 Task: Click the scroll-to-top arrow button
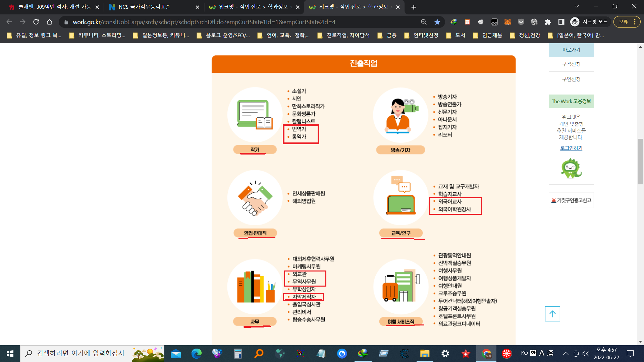(x=552, y=314)
